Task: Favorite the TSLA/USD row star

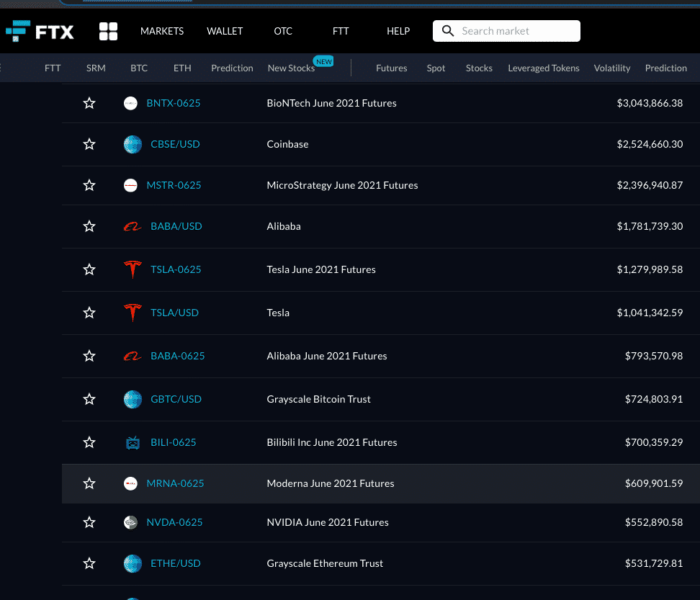Action: click(x=89, y=313)
